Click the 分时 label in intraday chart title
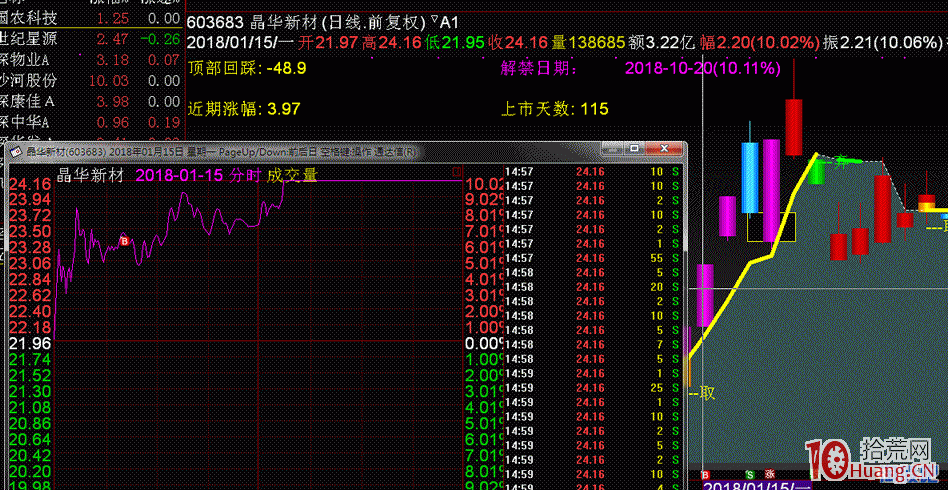948x490 pixels. pyautogui.click(x=245, y=175)
